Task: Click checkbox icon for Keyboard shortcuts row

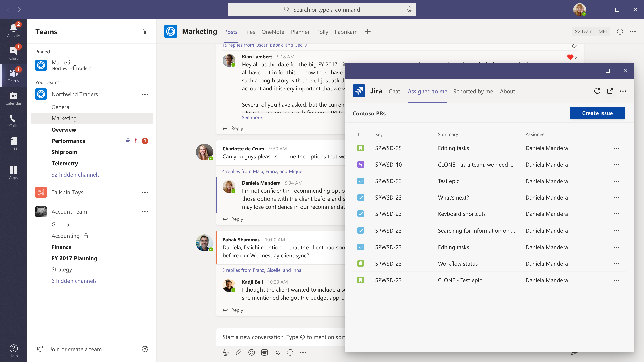Action: 360,214
